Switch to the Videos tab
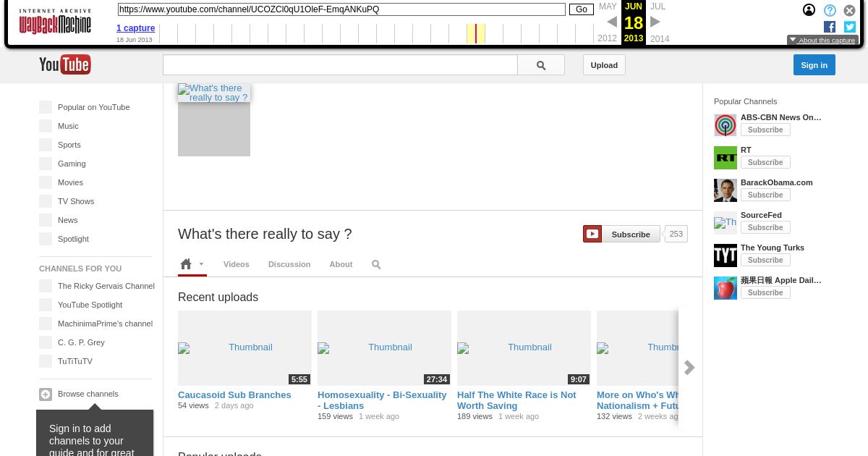Image resolution: width=868 pixels, height=456 pixels. [237, 264]
